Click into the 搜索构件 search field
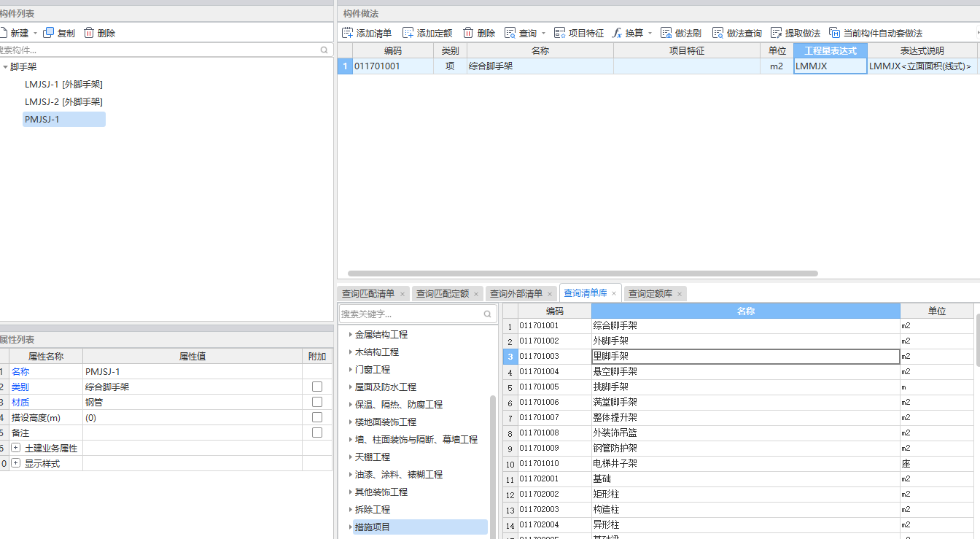This screenshot has width=980, height=539. click(x=159, y=50)
